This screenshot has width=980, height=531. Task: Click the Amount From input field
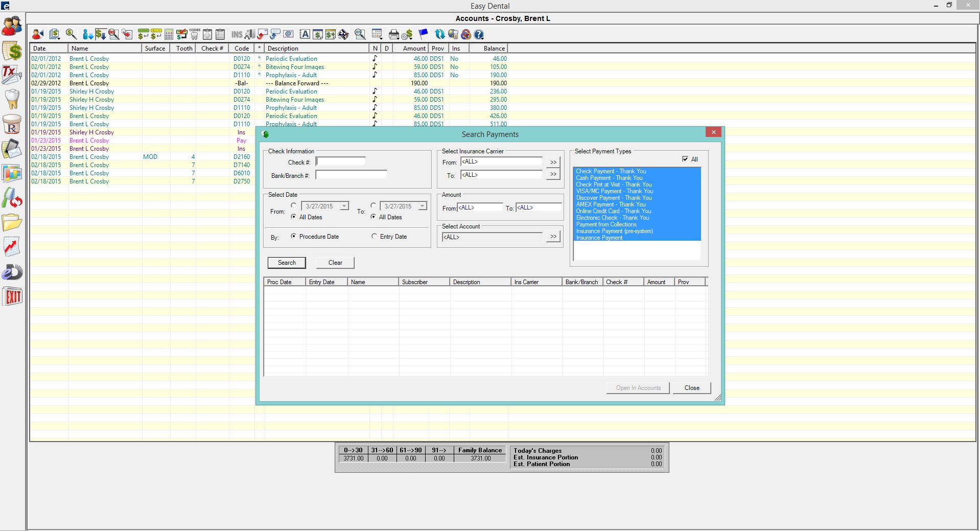(x=480, y=207)
